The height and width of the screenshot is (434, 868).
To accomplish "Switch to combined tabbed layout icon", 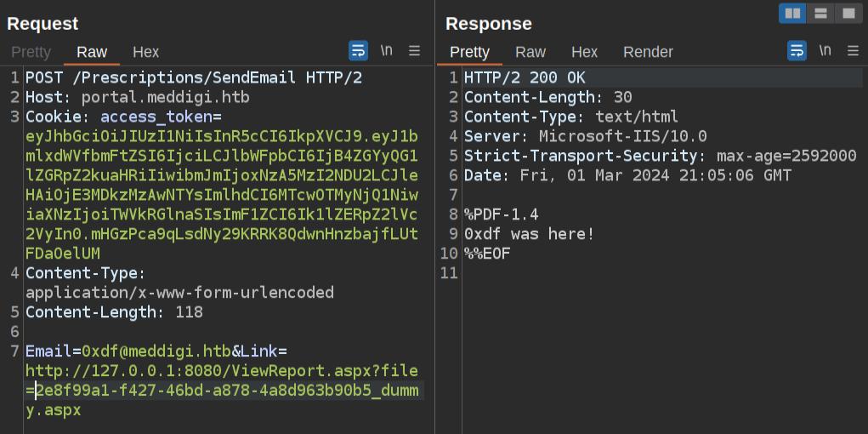I will (x=848, y=14).
